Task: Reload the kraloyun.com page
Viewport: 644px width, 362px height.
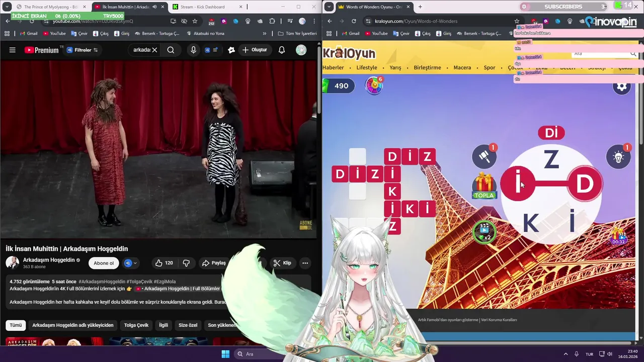Action: [x=354, y=21]
